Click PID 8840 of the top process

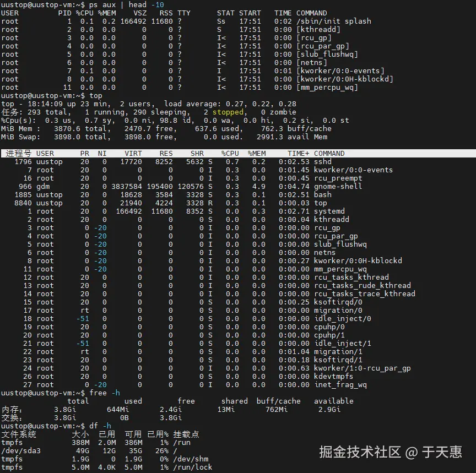point(23,203)
